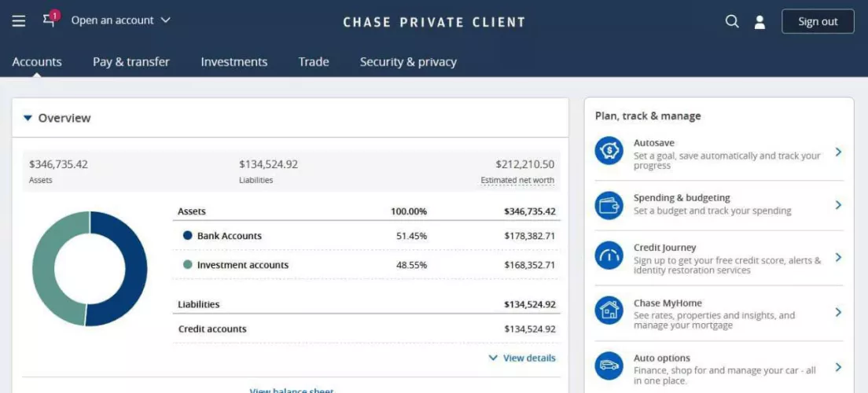Screen dimensions: 868x393
Task: Open the user profile icon
Action: (759, 22)
